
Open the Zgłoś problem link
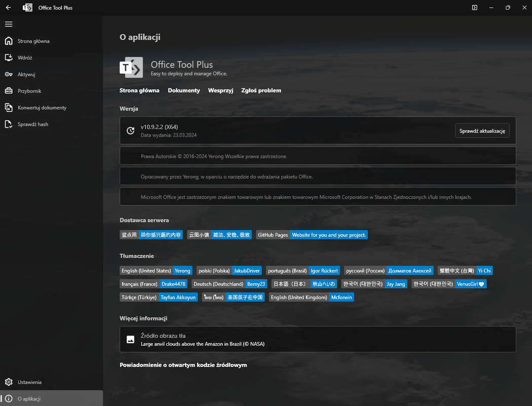coord(261,90)
